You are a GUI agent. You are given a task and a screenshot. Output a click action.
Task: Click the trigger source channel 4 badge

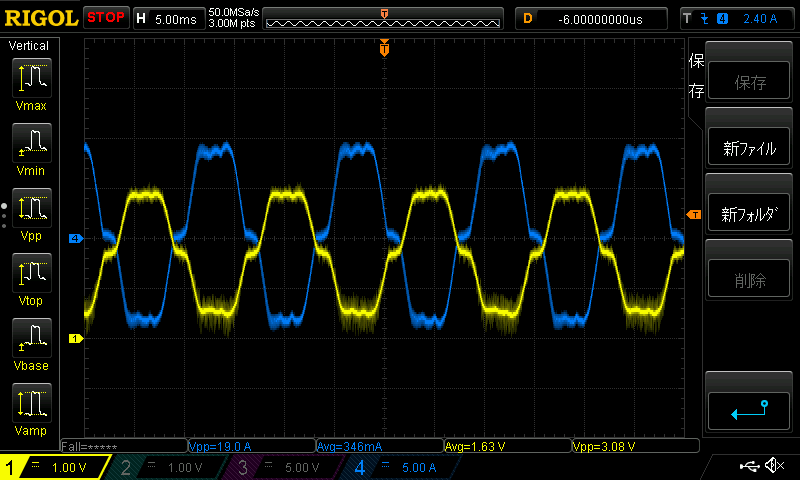[722, 19]
